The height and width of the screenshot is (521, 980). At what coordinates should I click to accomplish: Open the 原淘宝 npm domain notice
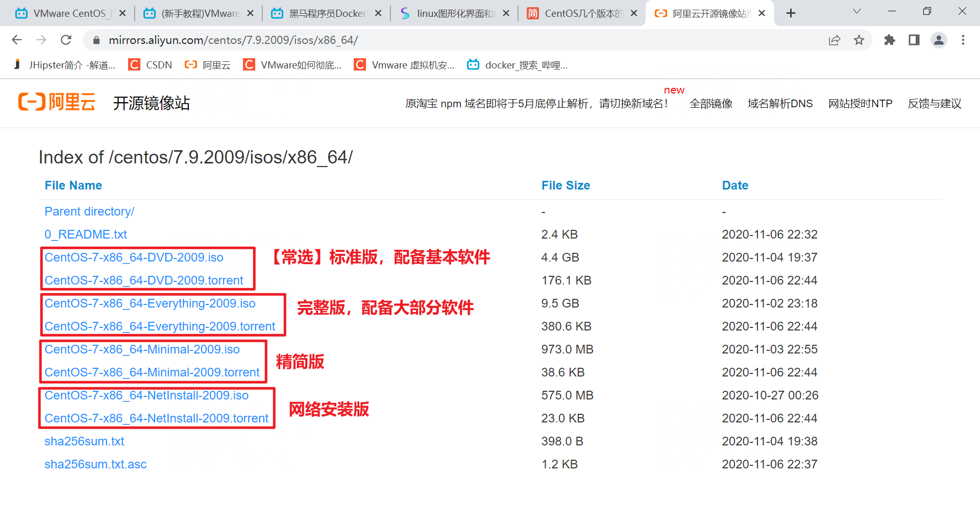pyautogui.click(x=536, y=104)
